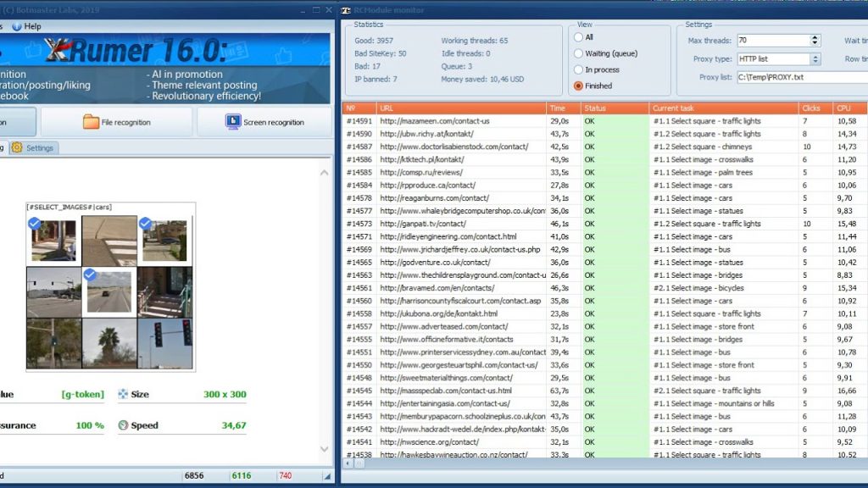Screen dimensions: 868x488
Task: Click the Speed clock icon
Action: click(x=123, y=425)
